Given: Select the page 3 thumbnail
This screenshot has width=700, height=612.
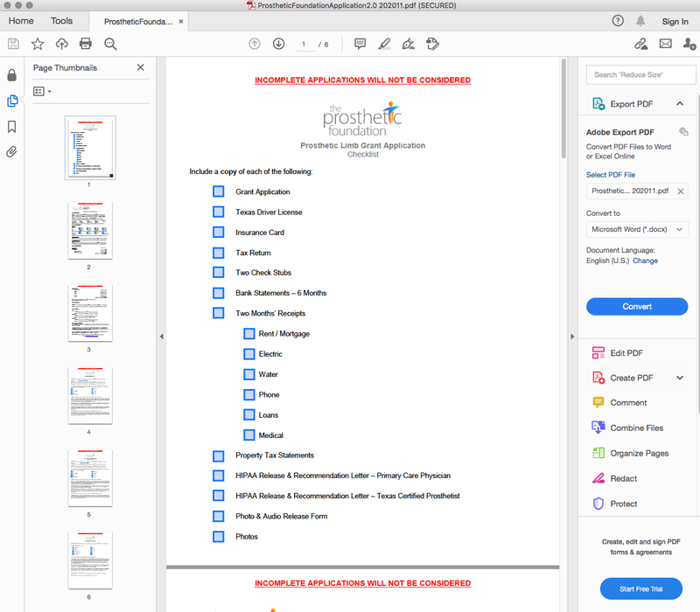Looking at the screenshot, I should (90, 313).
